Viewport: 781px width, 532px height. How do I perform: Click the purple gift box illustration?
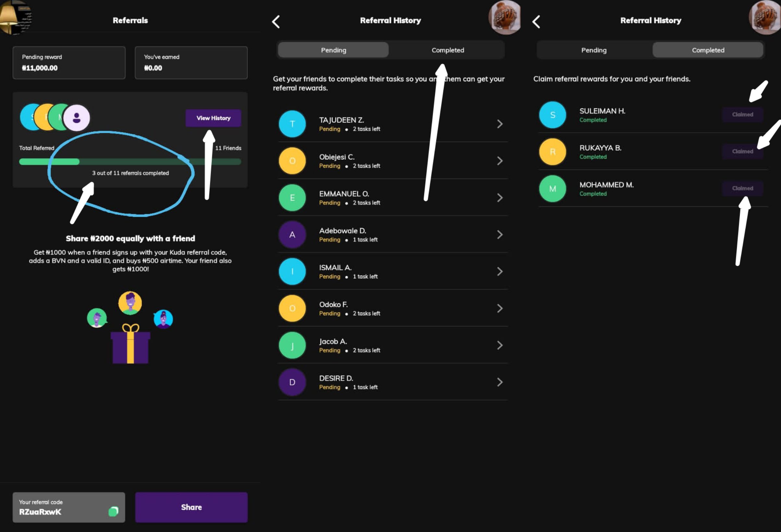[x=130, y=346]
